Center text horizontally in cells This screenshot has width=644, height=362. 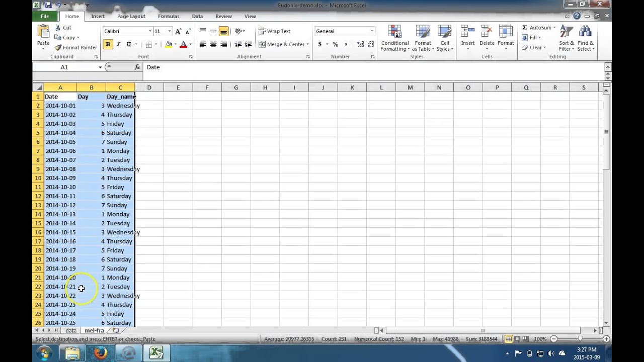(x=213, y=44)
